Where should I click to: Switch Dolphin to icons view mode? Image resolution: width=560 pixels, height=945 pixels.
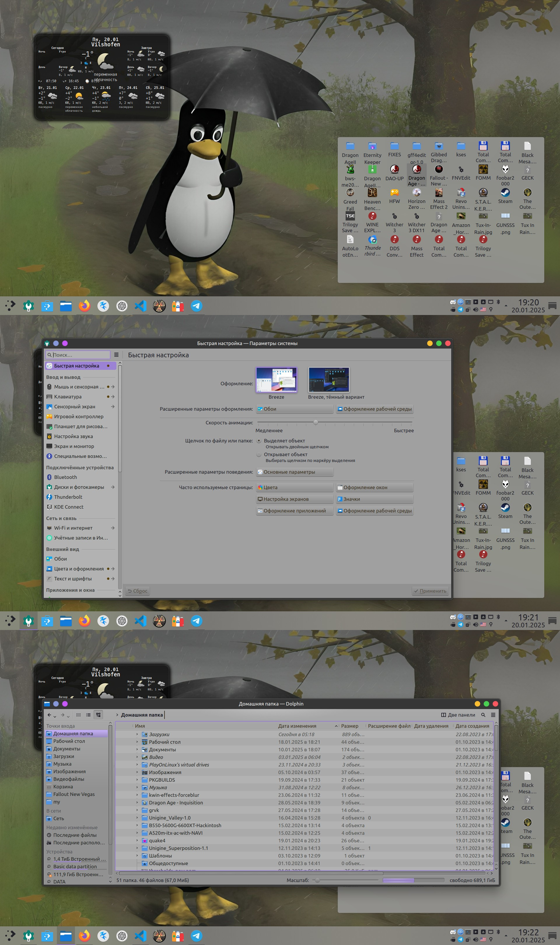point(78,715)
